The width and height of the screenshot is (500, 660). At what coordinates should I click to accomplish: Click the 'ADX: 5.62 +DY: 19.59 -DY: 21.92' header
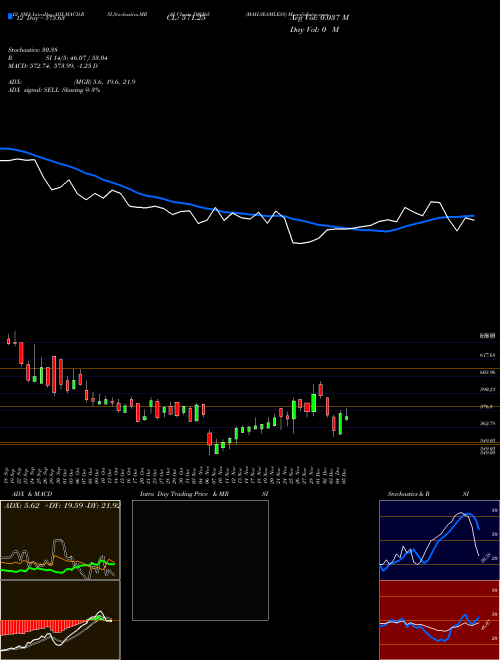tap(62, 506)
